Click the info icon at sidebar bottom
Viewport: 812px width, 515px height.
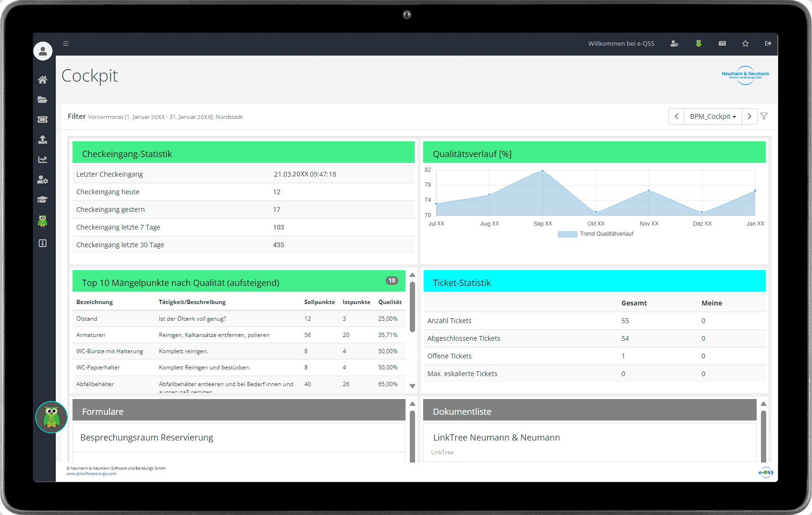click(x=42, y=243)
